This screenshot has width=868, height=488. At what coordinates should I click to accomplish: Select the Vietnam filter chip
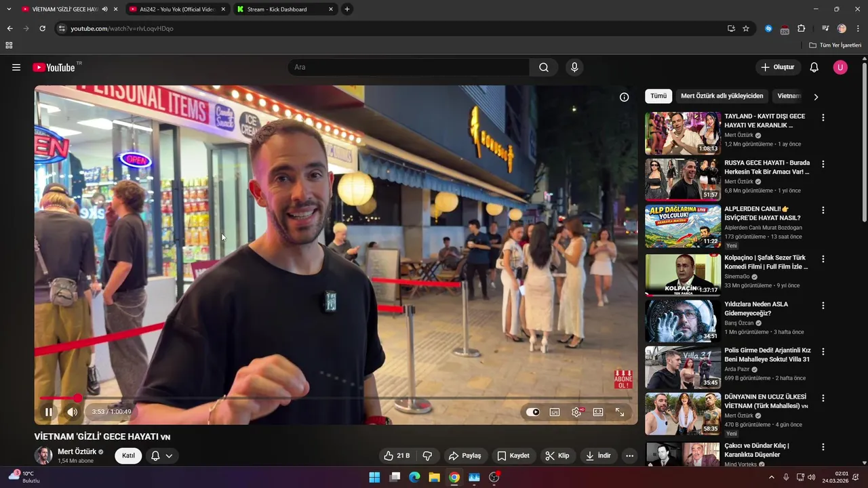pyautogui.click(x=788, y=96)
